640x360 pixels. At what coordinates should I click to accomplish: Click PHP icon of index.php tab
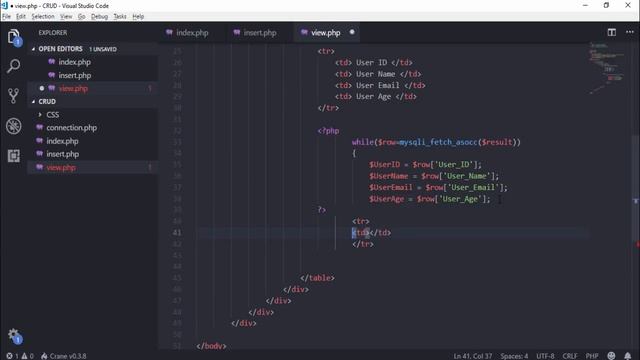[169, 32]
